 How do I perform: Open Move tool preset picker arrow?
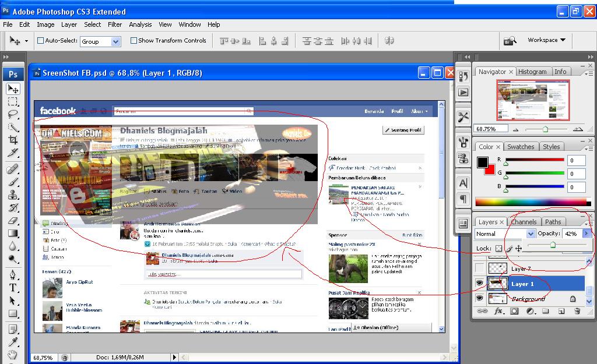26,41
